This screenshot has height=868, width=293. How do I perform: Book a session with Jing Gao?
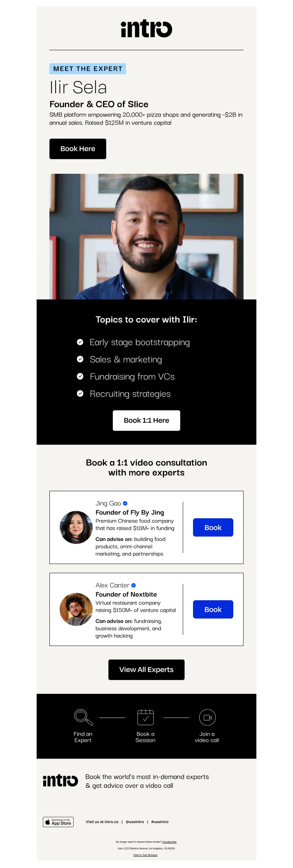pos(213,527)
